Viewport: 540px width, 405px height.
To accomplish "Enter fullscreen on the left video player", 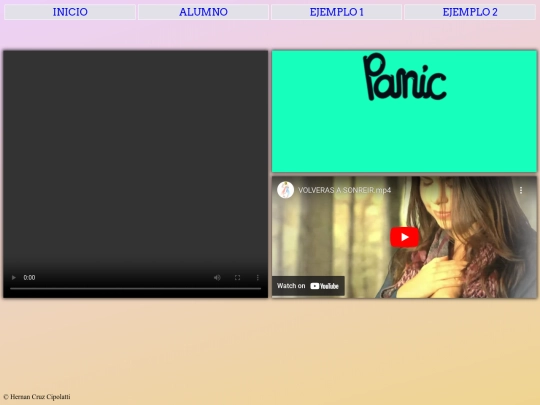I will click(237, 278).
